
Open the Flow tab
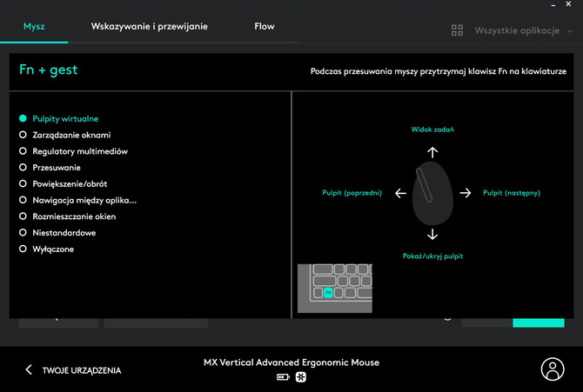265,26
